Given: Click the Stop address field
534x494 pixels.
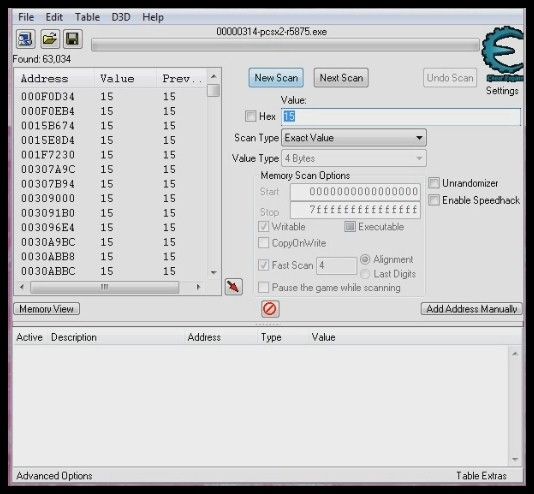Looking at the screenshot, I should (355, 210).
